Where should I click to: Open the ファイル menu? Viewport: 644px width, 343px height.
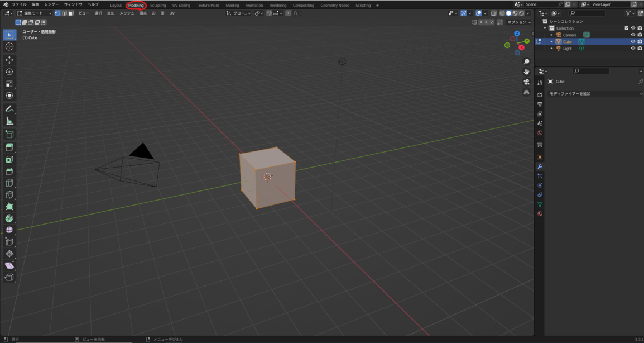[20, 4]
